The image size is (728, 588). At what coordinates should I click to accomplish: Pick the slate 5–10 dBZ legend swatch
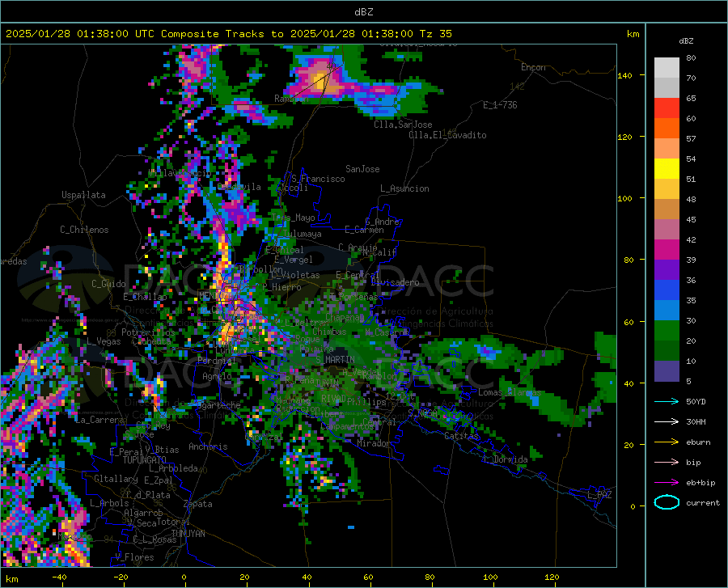(667, 370)
